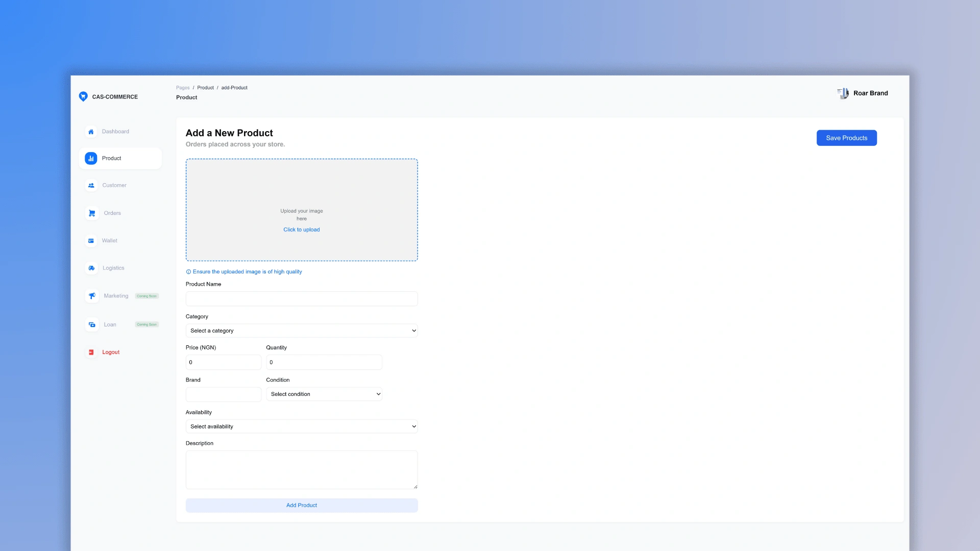Open the Select condition dropdown
Screen dimensions: 980x551
[324, 394]
